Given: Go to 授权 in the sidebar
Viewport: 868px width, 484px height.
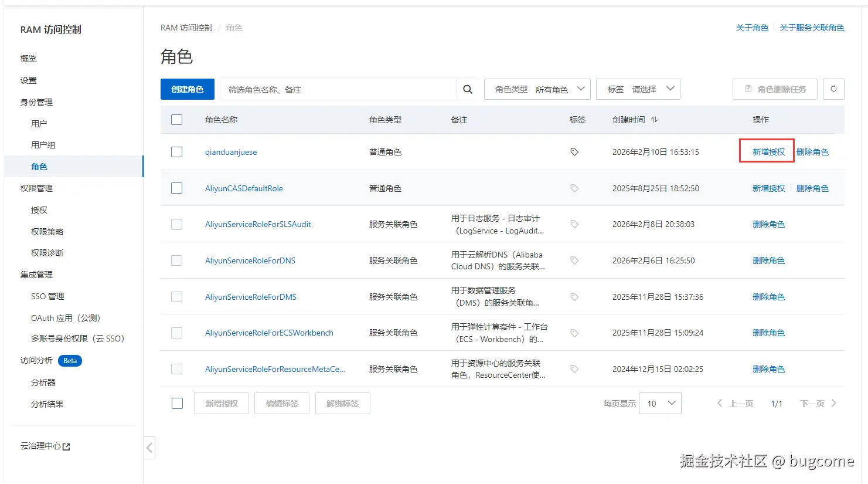Looking at the screenshot, I should click(x=39, y=210).
